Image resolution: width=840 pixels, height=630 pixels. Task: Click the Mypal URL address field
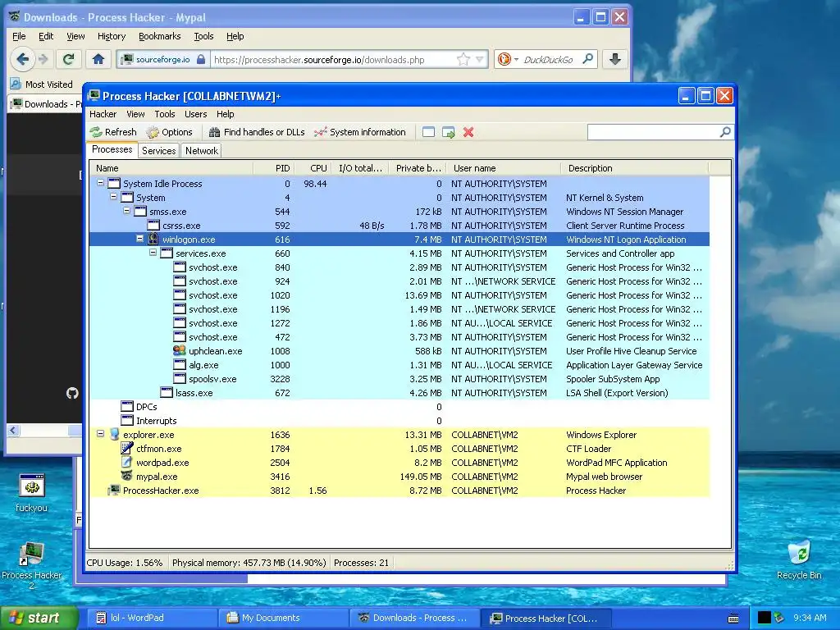[x=332, y=59]
